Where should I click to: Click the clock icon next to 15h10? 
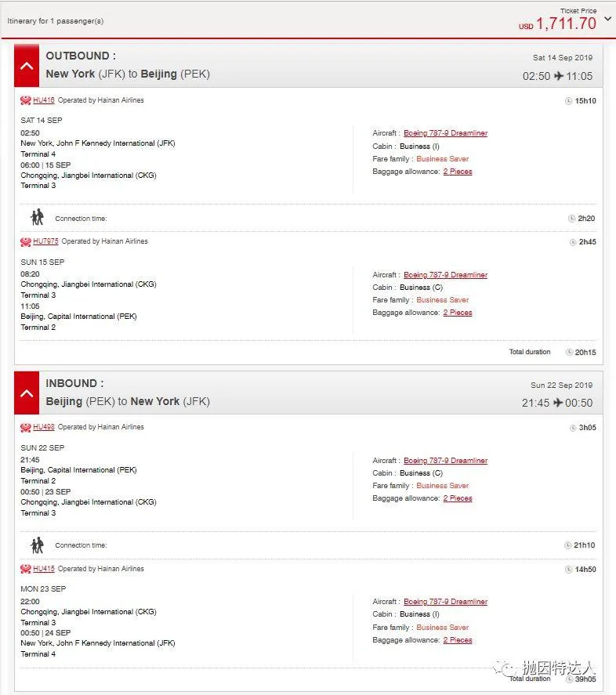click(568, 101)
